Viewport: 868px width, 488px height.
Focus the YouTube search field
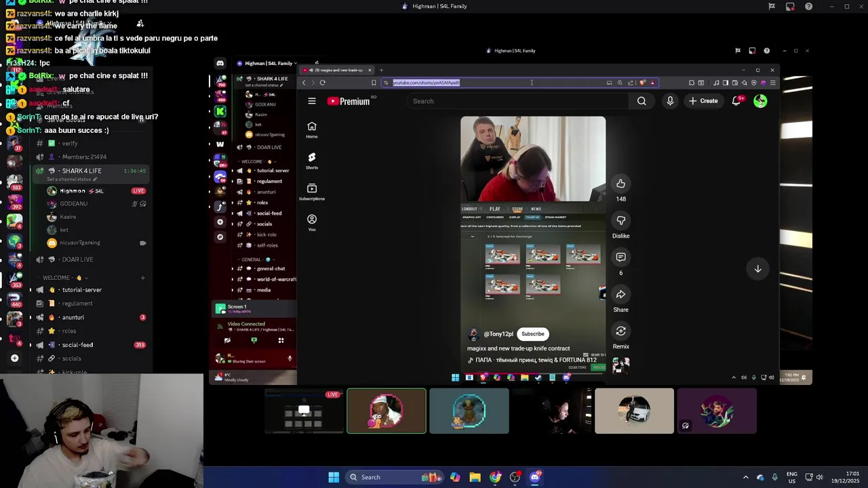pyautogui.click(x=519, y=101)
